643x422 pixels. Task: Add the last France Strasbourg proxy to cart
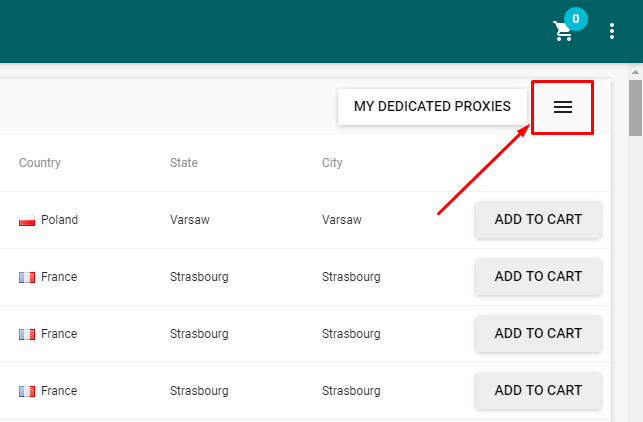(538, 390)
